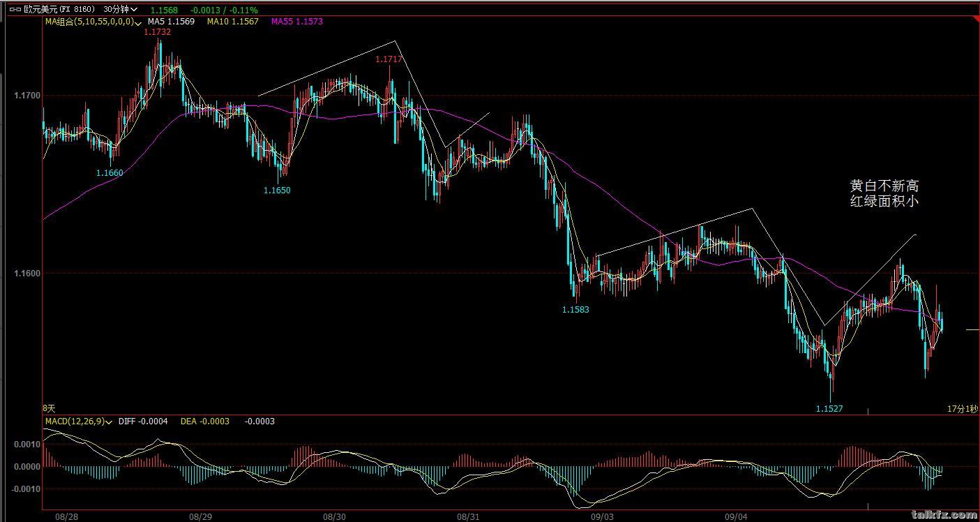Click the MA55 1.1573 readout
Image resolution: width=980 pixels, height=522 pixels.
(296, 22)
